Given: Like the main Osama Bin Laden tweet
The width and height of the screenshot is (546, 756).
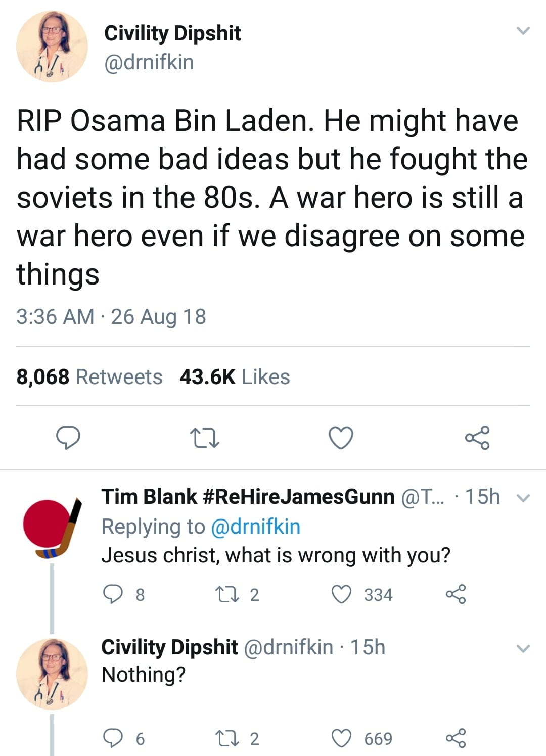Looking at the screenshot, I should [341, 438].
